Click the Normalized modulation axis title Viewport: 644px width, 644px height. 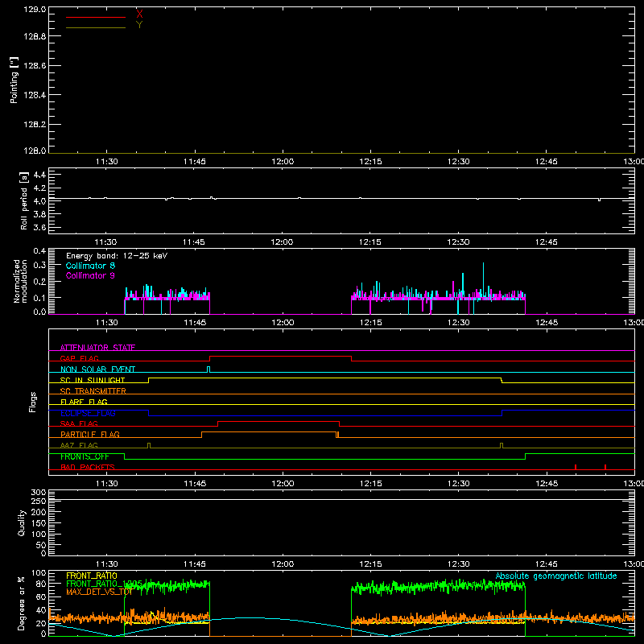click(x=20, y=281)
